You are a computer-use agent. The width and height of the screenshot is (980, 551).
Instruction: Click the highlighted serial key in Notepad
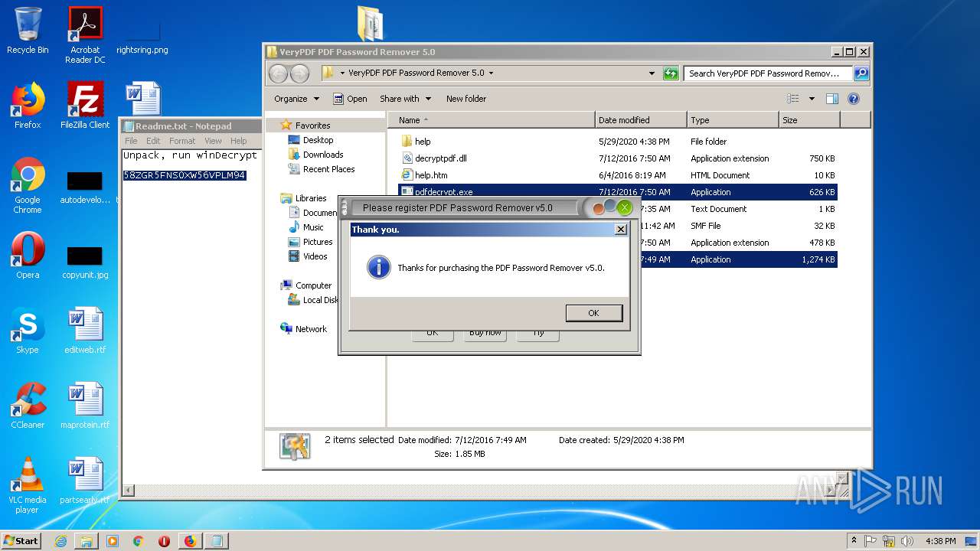tap(185, 175)
